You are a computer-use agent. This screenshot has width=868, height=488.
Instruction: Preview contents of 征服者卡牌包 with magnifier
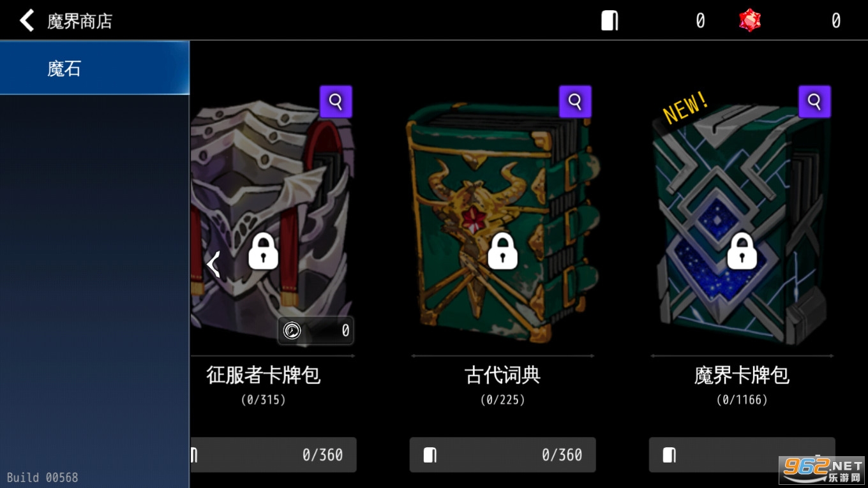tap(336, 101)
